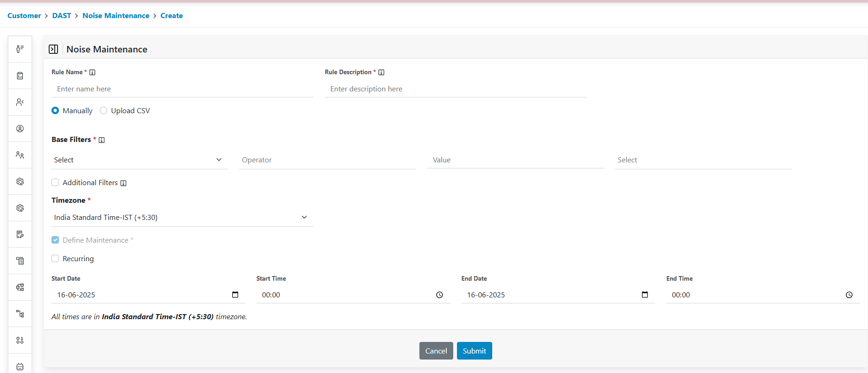Click the sidebar collapse icon beside Noise Maintenance

(53, 49)
